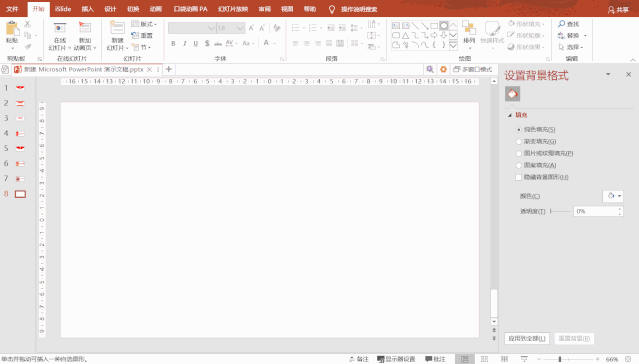Viewport: 639px width, 364px height.
Task: Click the zoom slider in status bar
Action: [x=568, y=359]
